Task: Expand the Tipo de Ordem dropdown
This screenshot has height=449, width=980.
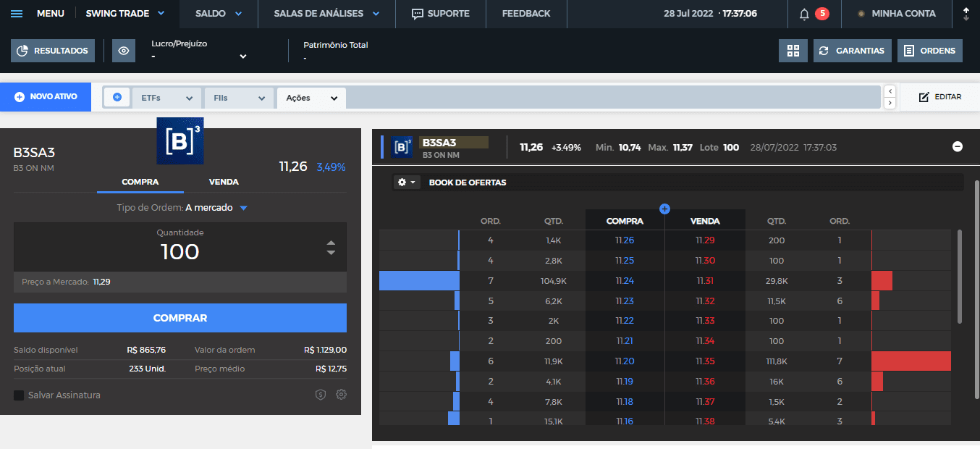Action: tap(243, 208)
